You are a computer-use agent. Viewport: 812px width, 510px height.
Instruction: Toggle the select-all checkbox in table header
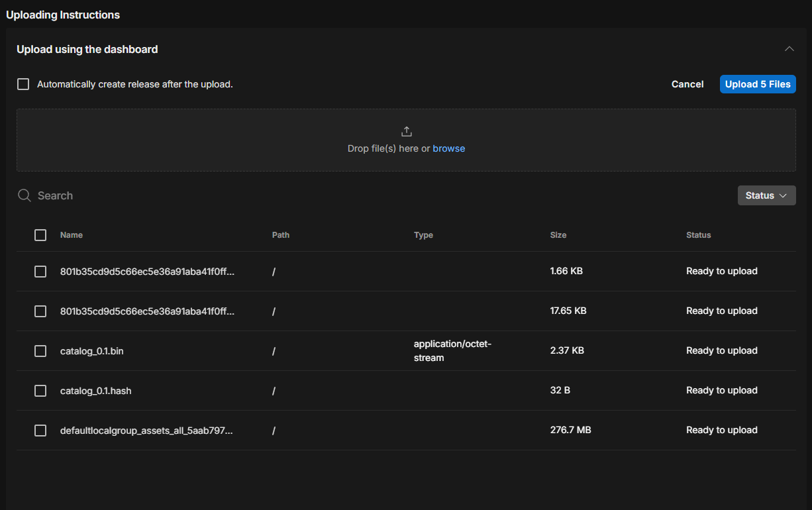[x=40, y=235]
